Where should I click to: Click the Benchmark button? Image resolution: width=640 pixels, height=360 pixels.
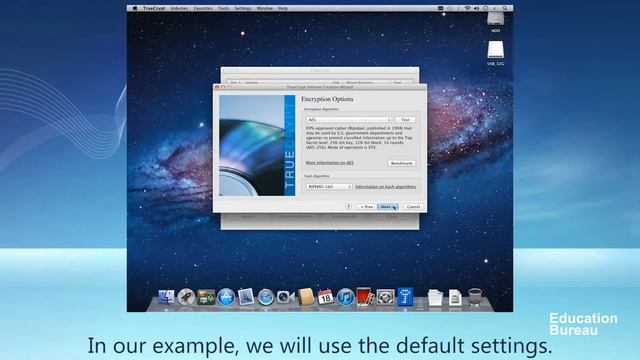(401, 163)
